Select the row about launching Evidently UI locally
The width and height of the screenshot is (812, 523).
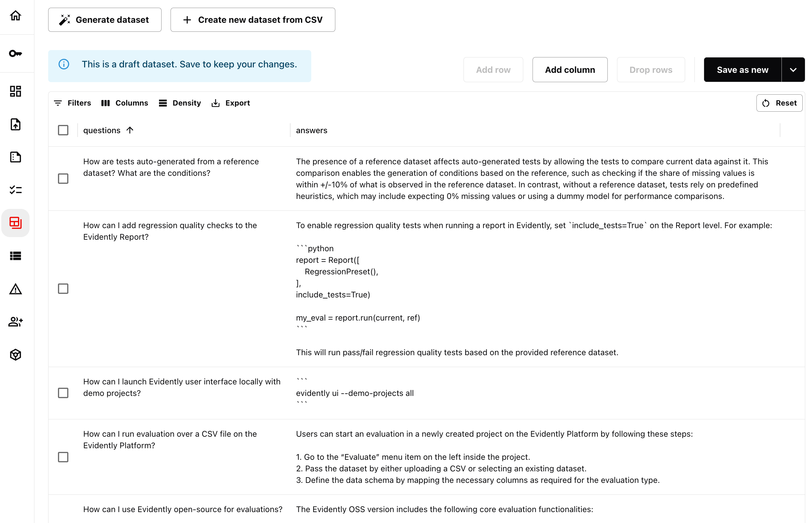click(x=63, y=393)
